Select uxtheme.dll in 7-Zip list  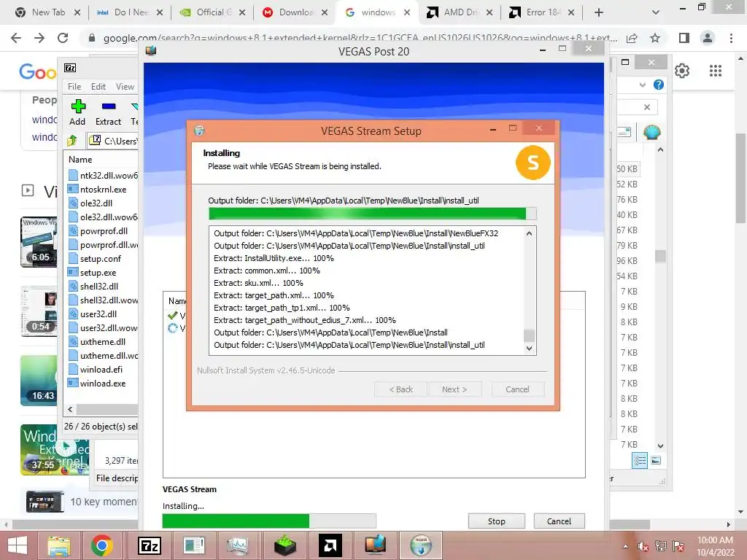[103, 342]
